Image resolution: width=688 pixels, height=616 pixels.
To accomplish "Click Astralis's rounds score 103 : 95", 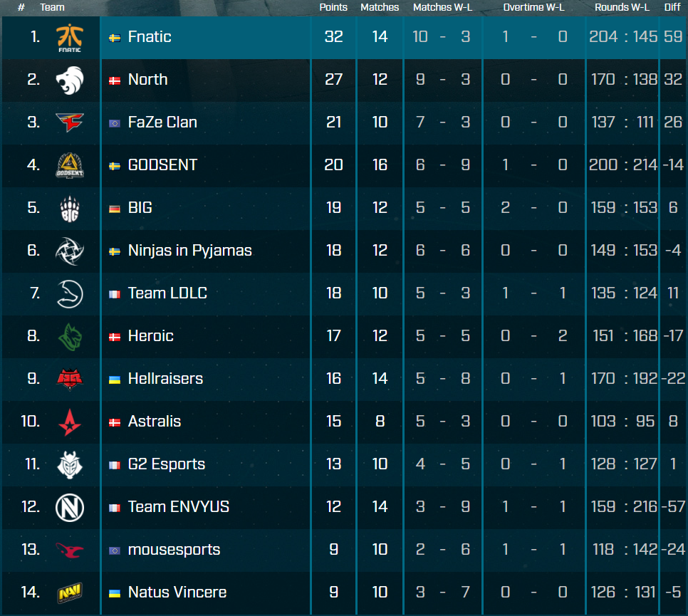I will (622, 421).
